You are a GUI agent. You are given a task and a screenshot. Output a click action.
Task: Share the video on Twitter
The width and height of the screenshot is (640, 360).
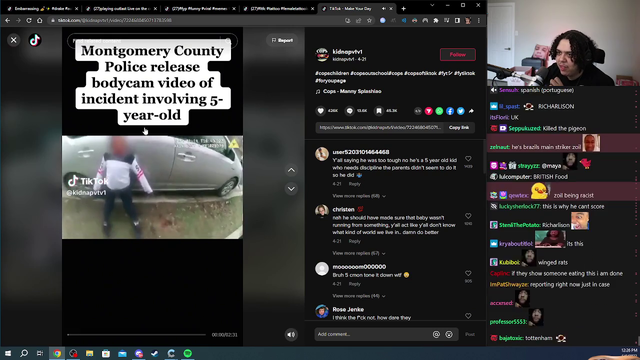pyautogui.click(x=460, y=111)
